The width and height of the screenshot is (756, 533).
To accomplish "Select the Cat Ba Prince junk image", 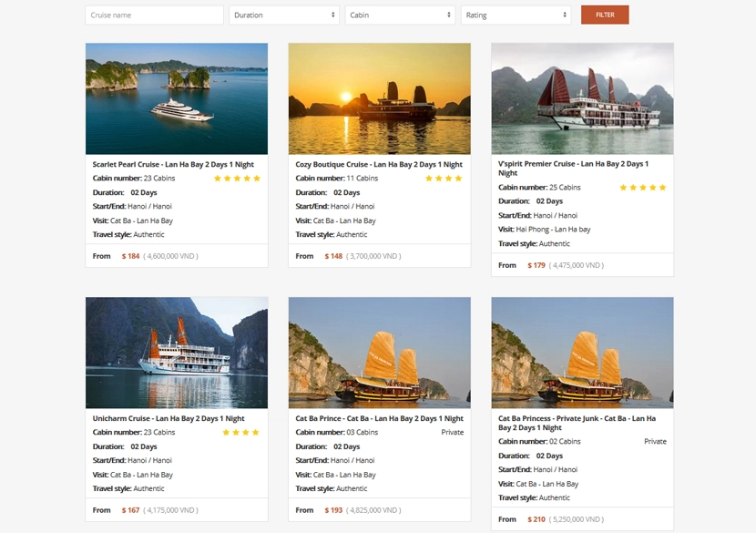I will (379, 353).
